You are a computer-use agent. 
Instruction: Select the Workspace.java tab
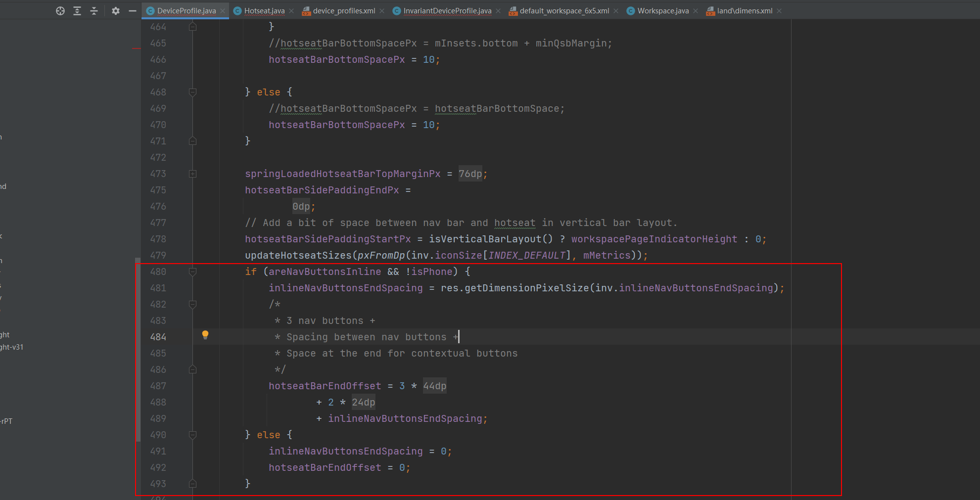point(663,11)
